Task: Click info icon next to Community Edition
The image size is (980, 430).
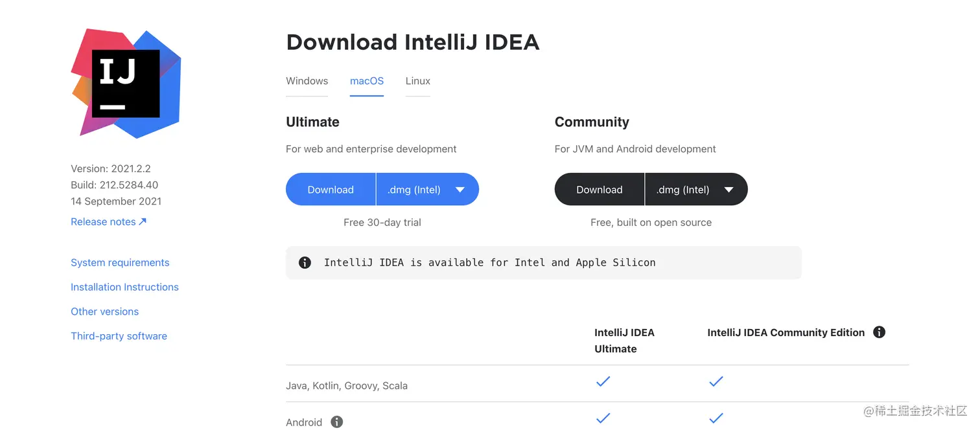Action: pos(879,332)
